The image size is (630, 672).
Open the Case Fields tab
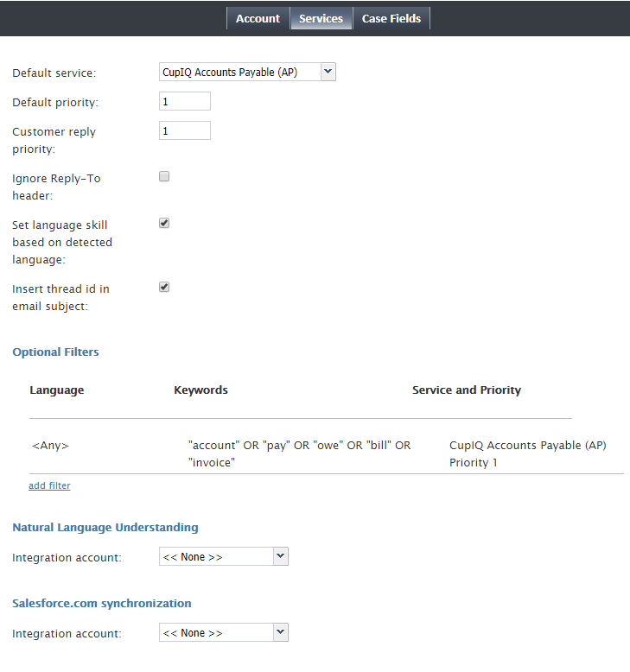click(x=391, y=18)
